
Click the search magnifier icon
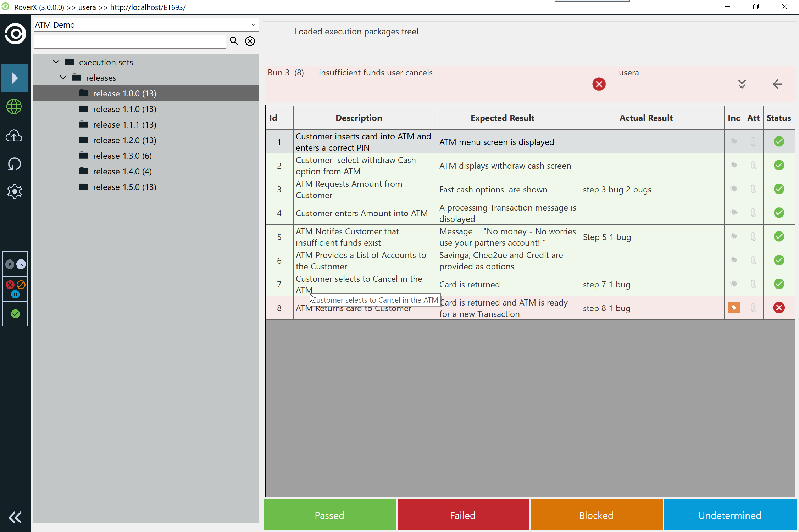pyautogui.click(x=234, y=41)
